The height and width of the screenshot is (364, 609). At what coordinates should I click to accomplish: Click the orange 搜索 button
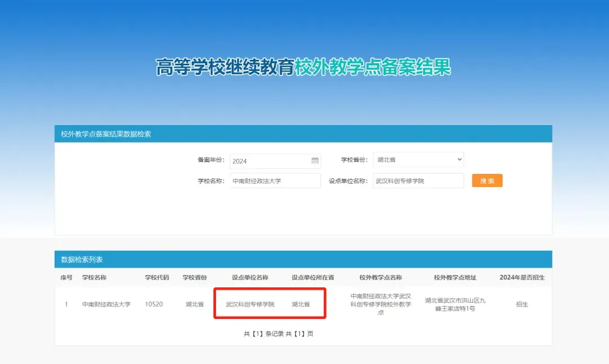tap(487, 180)
